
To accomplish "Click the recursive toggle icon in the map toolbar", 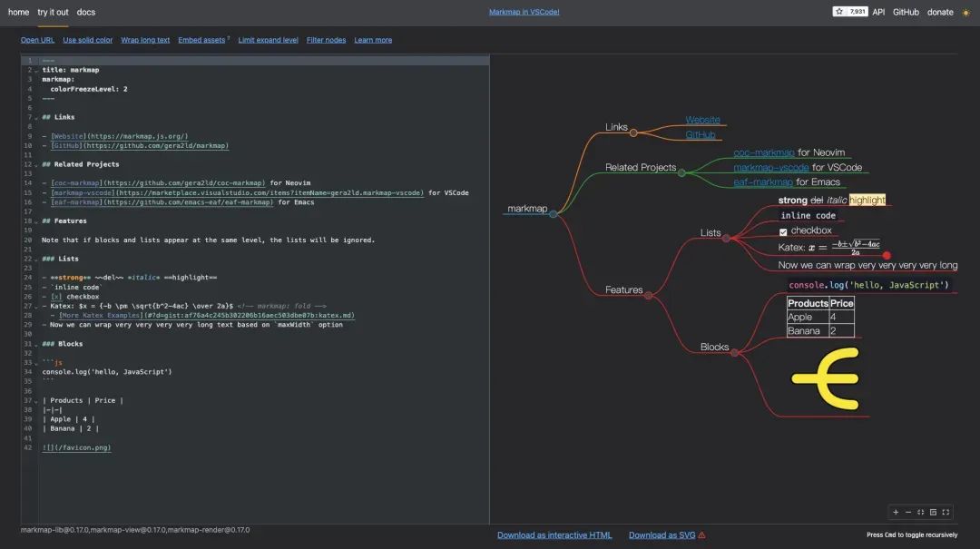I will point(932,511).
